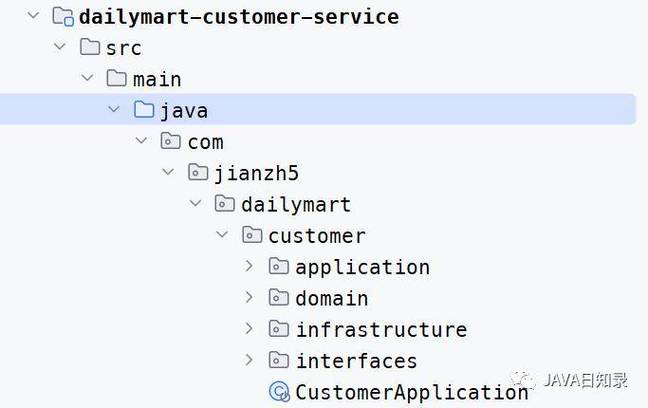Viewport: 648px width, 408px height.
Task: Select the dailymart package label
Action: (x=296, y=205)
